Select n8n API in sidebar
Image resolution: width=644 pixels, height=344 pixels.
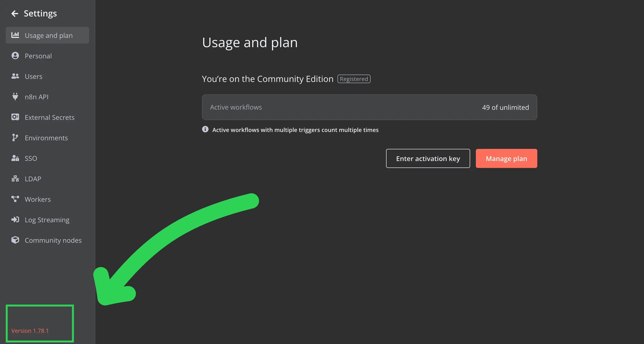click(x=47, y=97)
